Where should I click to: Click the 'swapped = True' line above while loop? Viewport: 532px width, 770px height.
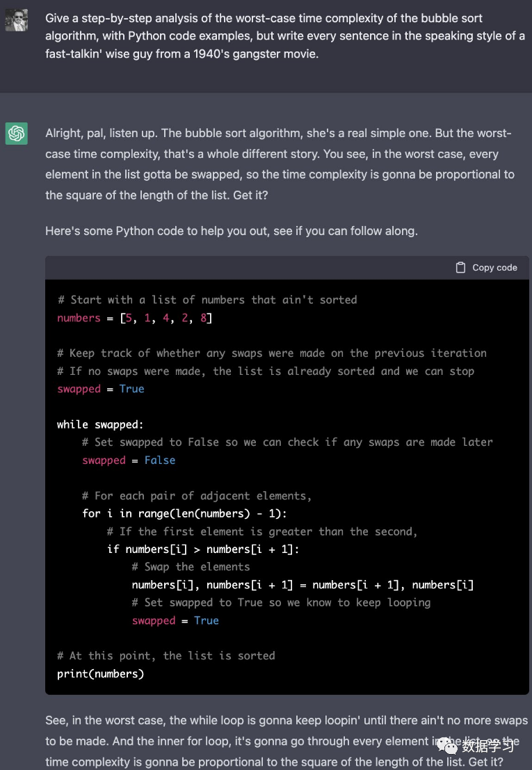(101, 389)
